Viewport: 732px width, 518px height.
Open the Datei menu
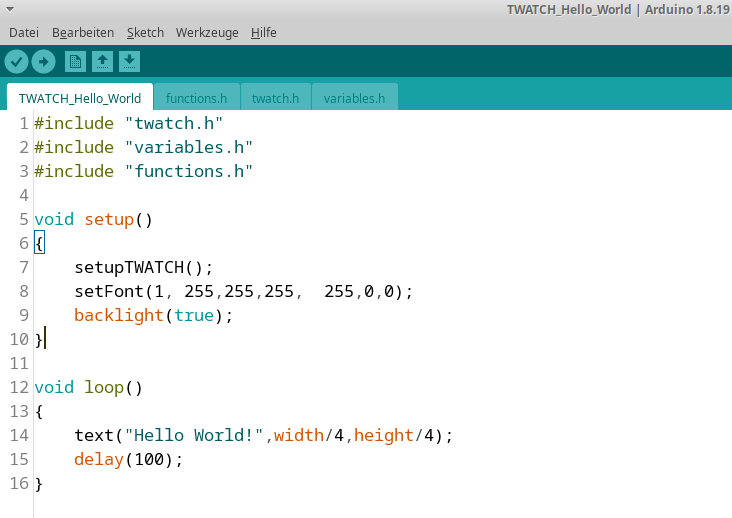pyautogui.click(x=24, y=32)
